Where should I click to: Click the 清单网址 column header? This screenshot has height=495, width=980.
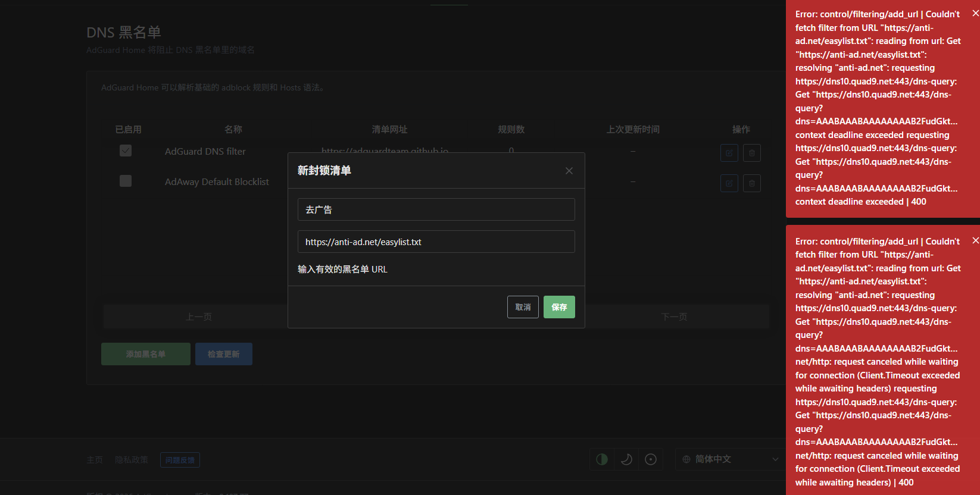click(x=389, y=129)
